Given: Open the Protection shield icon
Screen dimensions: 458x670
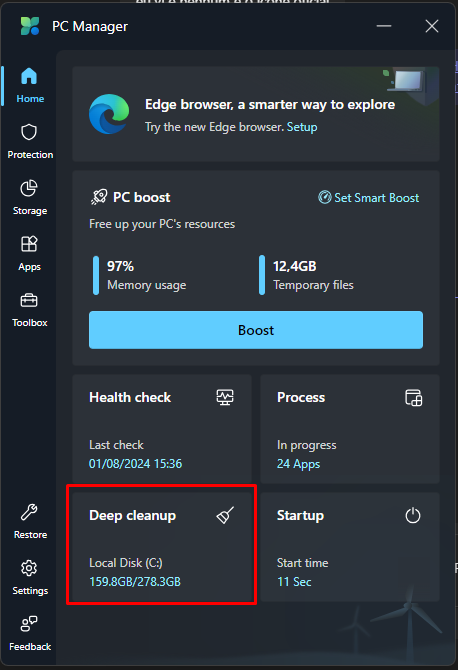Looking at the screenshot, I should coord(29,132).
